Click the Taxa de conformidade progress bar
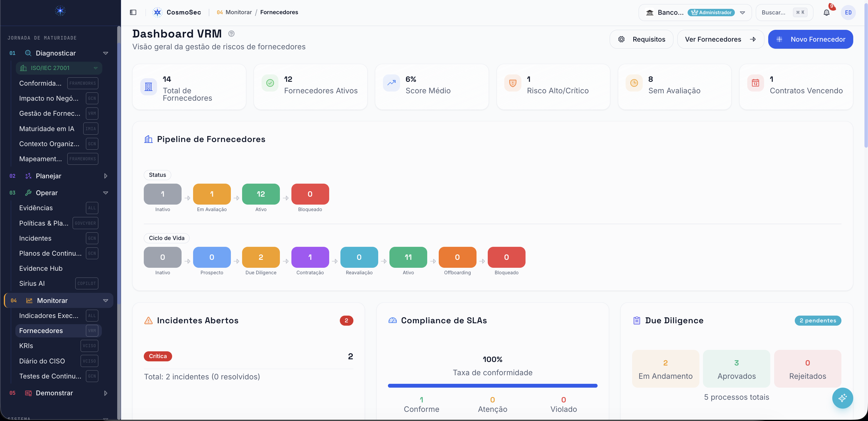 click(x=492, y=386)
